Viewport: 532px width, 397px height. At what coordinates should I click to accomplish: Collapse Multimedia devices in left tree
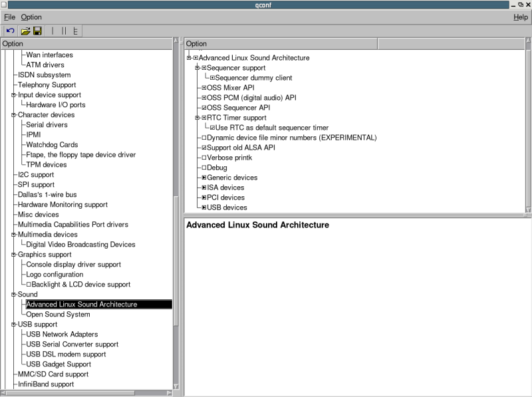(x=13, y=235)
